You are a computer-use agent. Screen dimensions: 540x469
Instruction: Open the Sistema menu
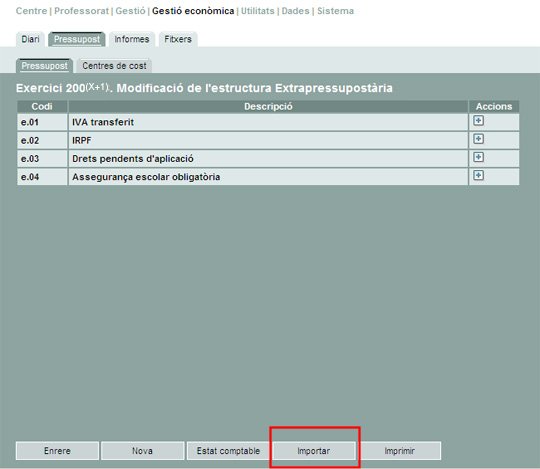(335, 11)
